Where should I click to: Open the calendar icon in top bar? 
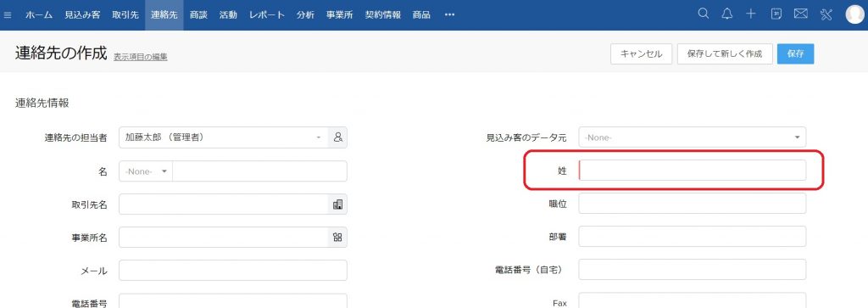click(x=776, y=14)
